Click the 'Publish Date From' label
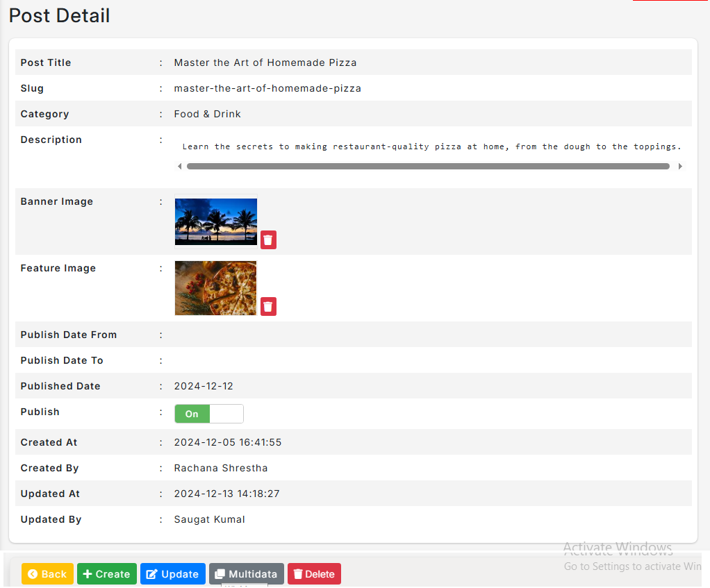The height and width of the screenshot is (588, 710). (x=69, y=335)
